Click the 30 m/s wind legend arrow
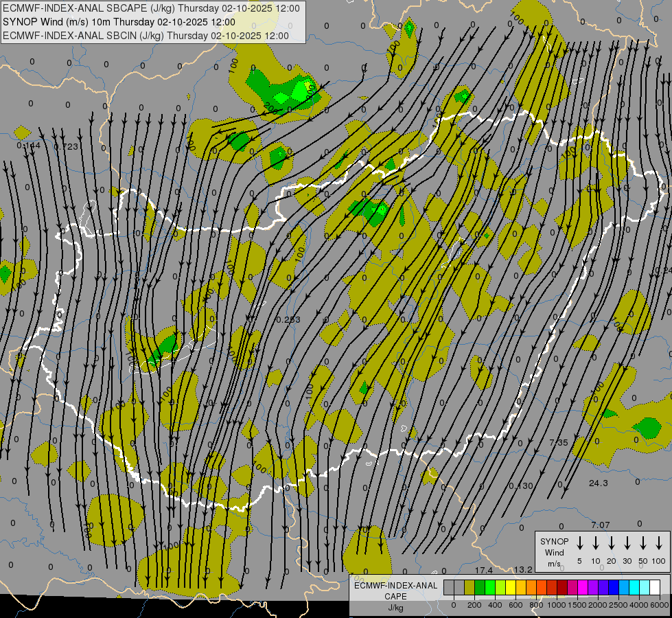This screenshot has width=672, height=618. (627, 543)
